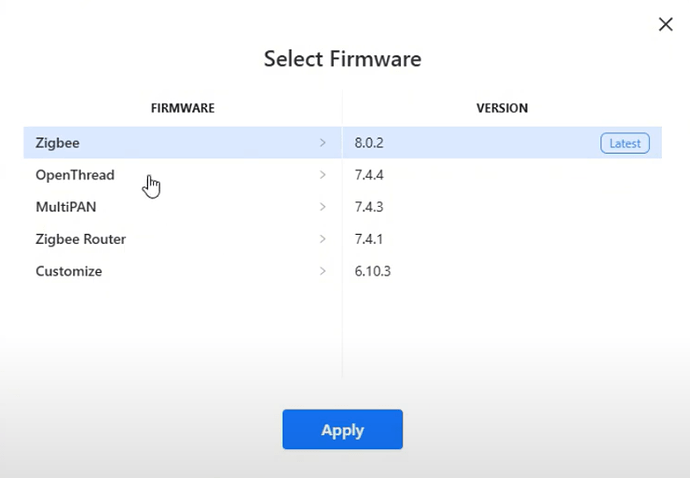Expand the OpenThread chevron arrow
690x478 pixels.
323,175
